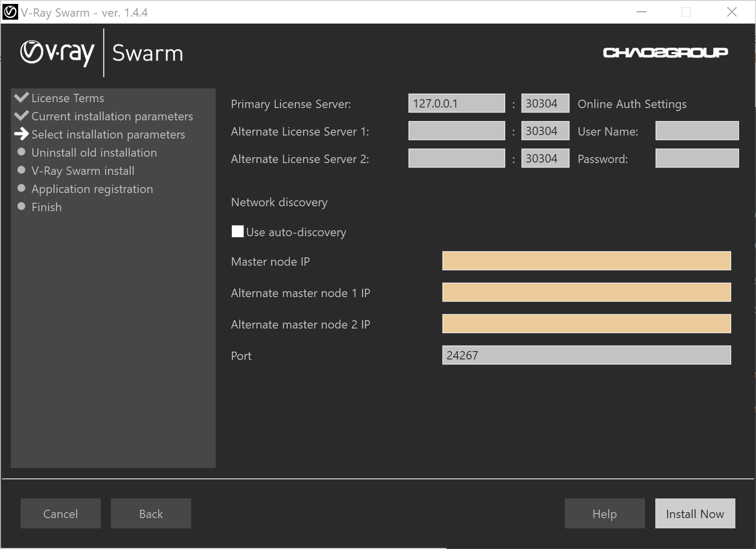Focus the Primary License Server IP field
The image size is (756, 549).
coord(457,103)
